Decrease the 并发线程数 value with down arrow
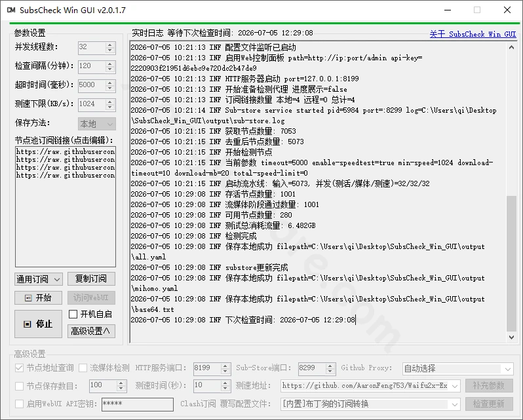Viewport: 523px width, 420px height. tap(110, 50)
